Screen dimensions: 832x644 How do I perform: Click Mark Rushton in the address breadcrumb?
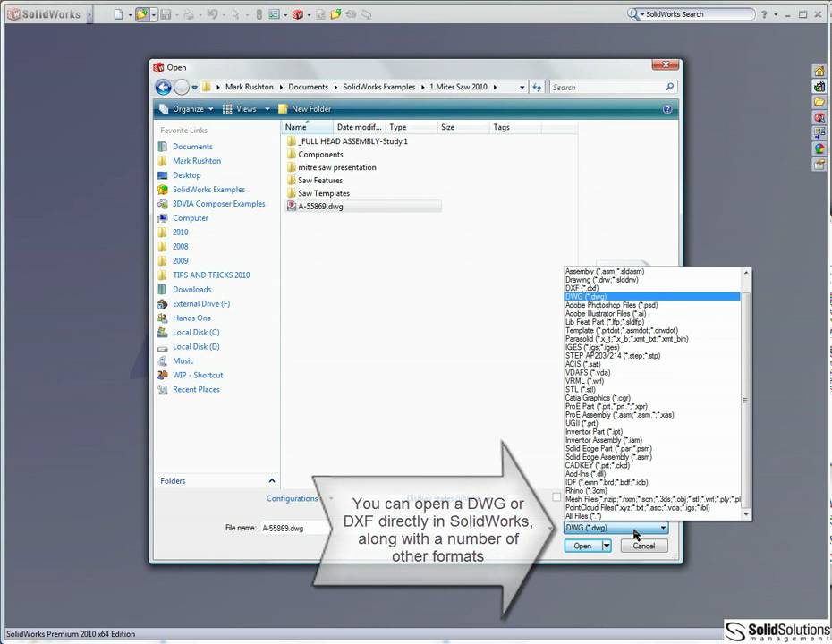coord(250,87)
